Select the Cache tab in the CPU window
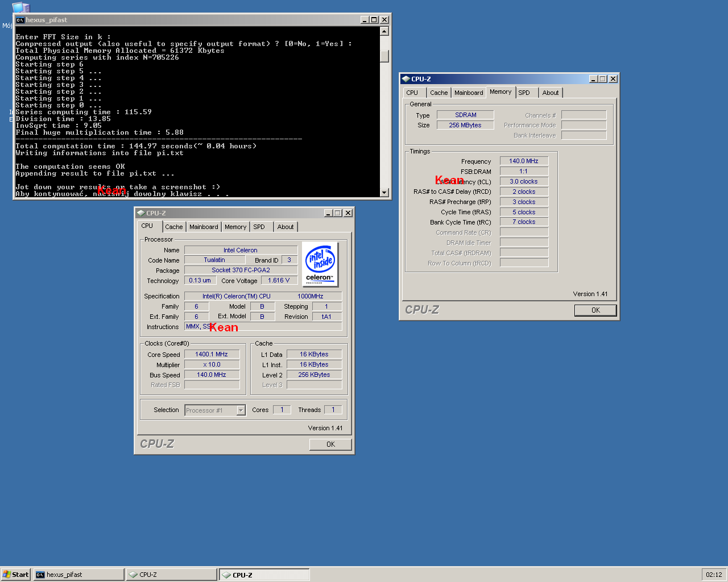728x582 pixels. pyautogui.click(x=174, y=227)
